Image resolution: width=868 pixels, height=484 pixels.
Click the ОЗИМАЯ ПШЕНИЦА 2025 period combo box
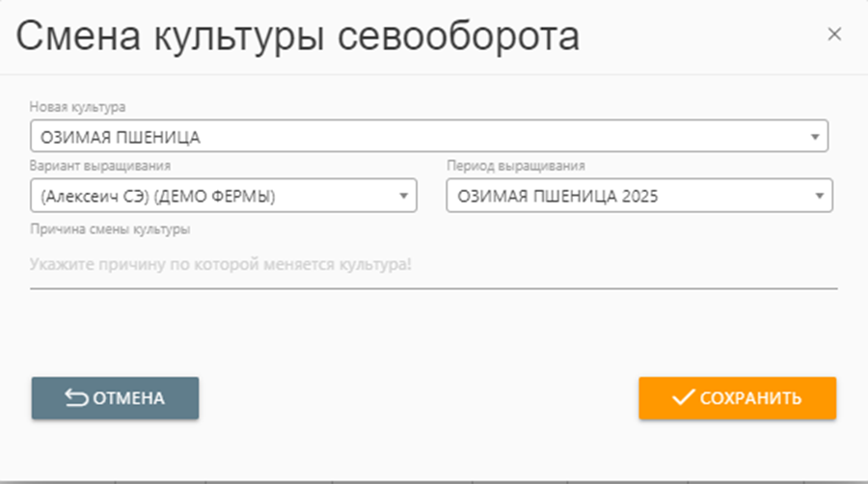point(627,197)
